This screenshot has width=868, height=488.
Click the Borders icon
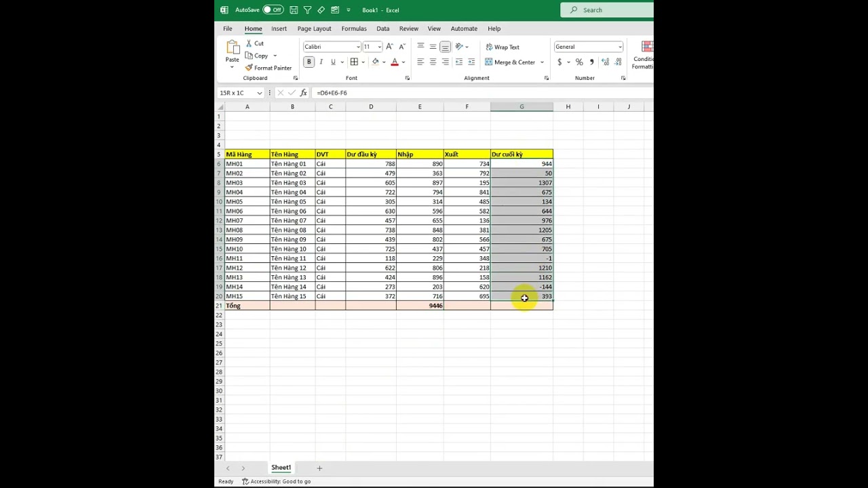pyautogui.click(x=354, y=62)
